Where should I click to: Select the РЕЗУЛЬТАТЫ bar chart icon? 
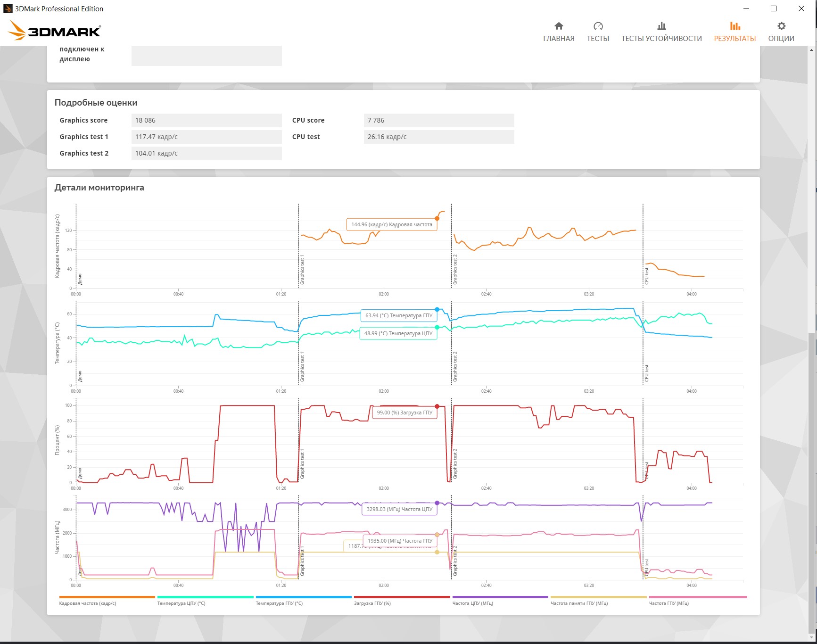(x=735, y=26)
